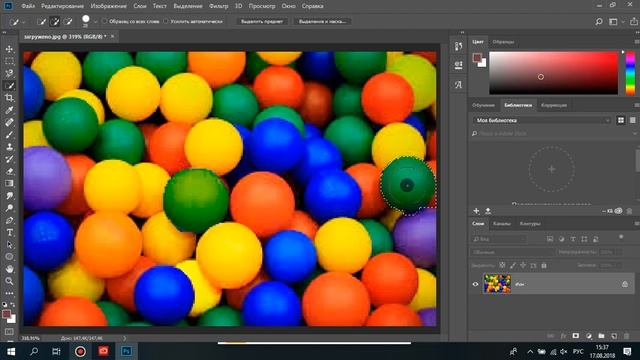640x360 pixels.
Task: Add content to library plus button
Action: [x=476, y=211]
